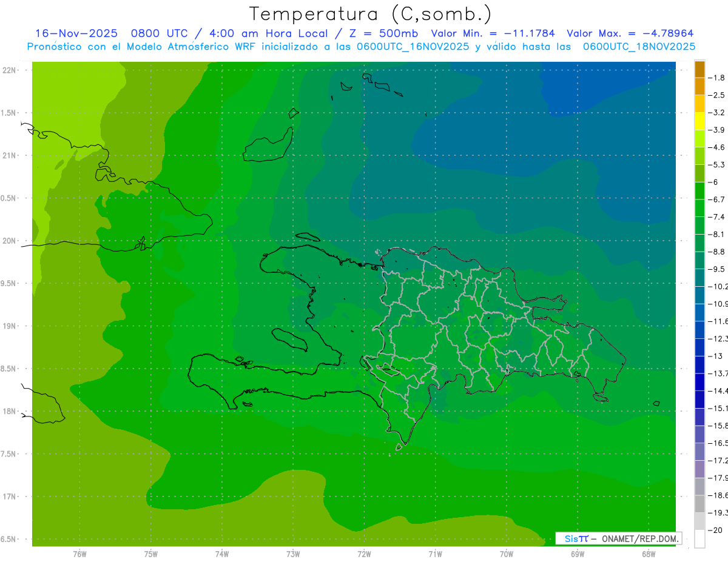This screenshot has width=728, height=562.
Task: Click the -4.6 colorbar label
Action: click(x=718, y=147)
